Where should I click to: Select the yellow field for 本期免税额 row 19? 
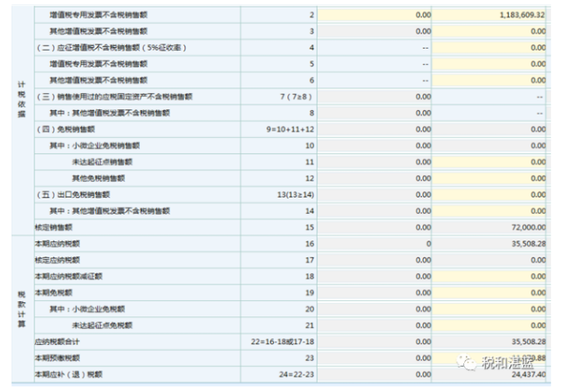coord(489,293)
